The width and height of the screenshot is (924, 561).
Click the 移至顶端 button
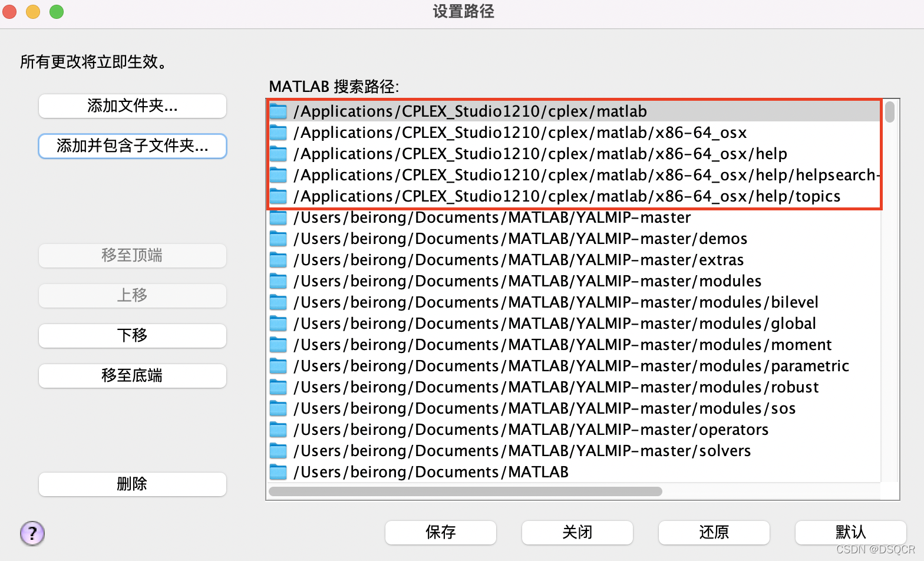[133, 256]
